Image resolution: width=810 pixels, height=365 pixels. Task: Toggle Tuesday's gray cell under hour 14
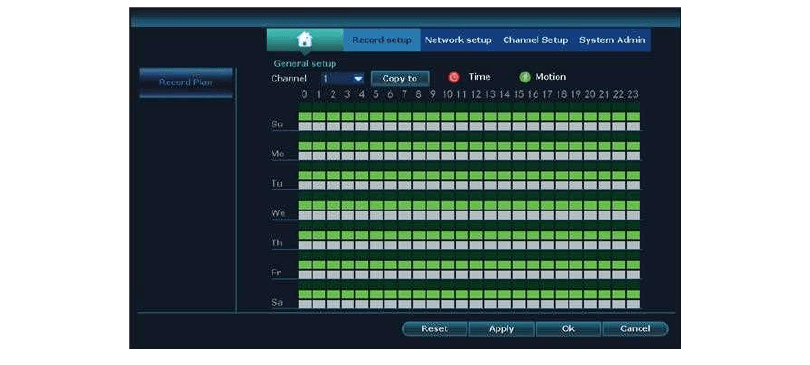[505, 185]
